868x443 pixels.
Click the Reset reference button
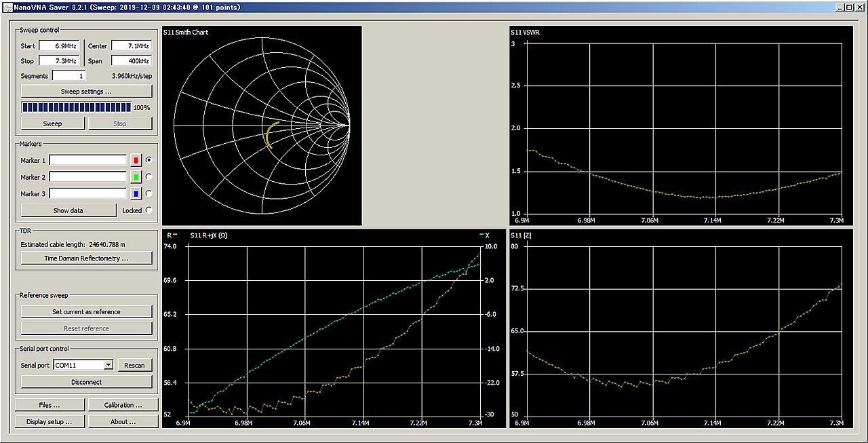[87, 328]
